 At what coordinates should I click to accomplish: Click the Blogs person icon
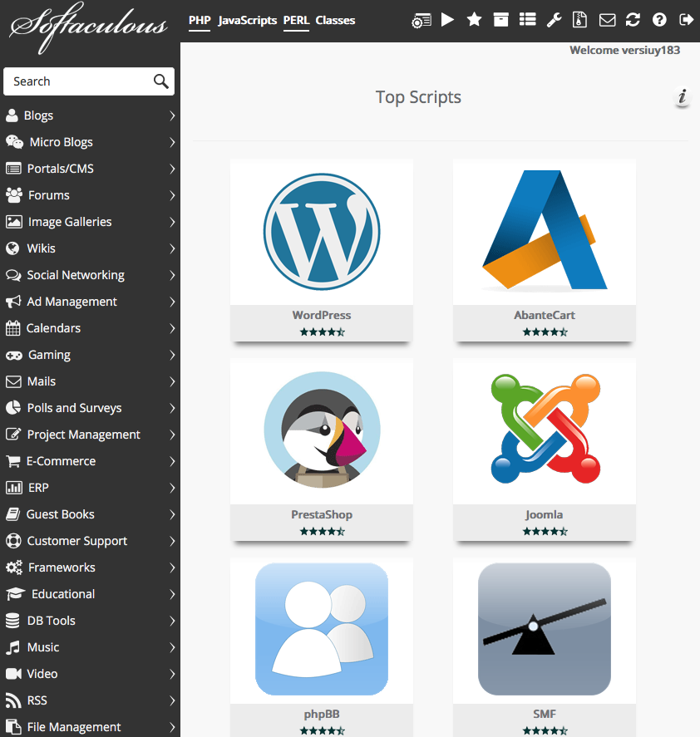12,115
